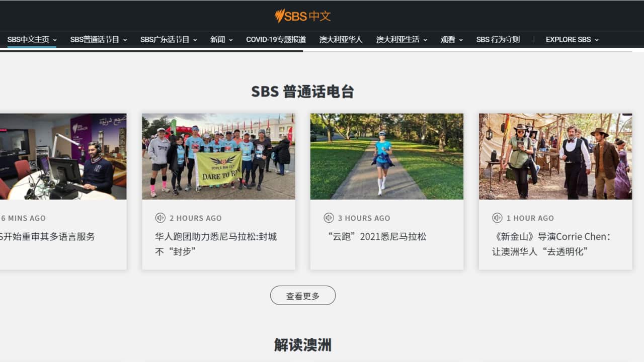Click the 查看更多 button

303,296
